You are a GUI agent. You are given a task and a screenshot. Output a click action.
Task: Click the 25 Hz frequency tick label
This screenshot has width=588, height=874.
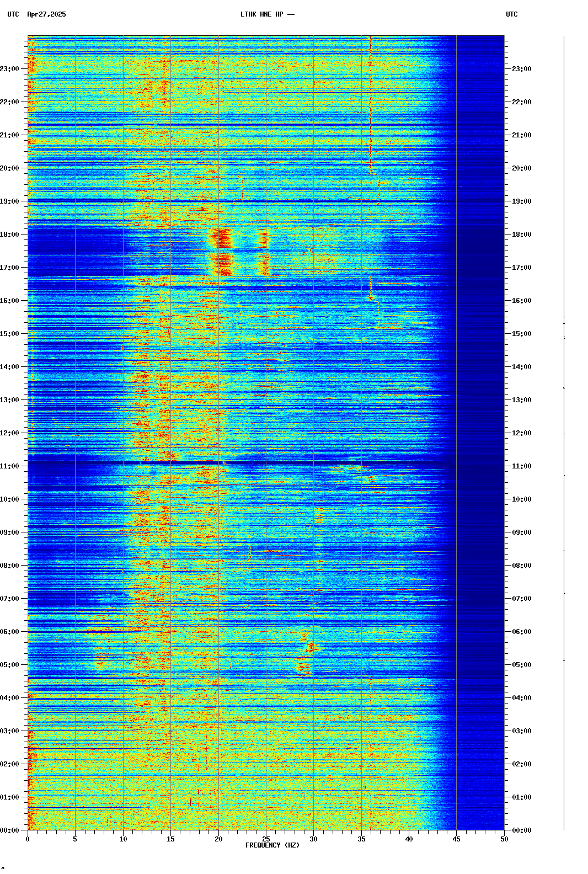coord(266,839)
